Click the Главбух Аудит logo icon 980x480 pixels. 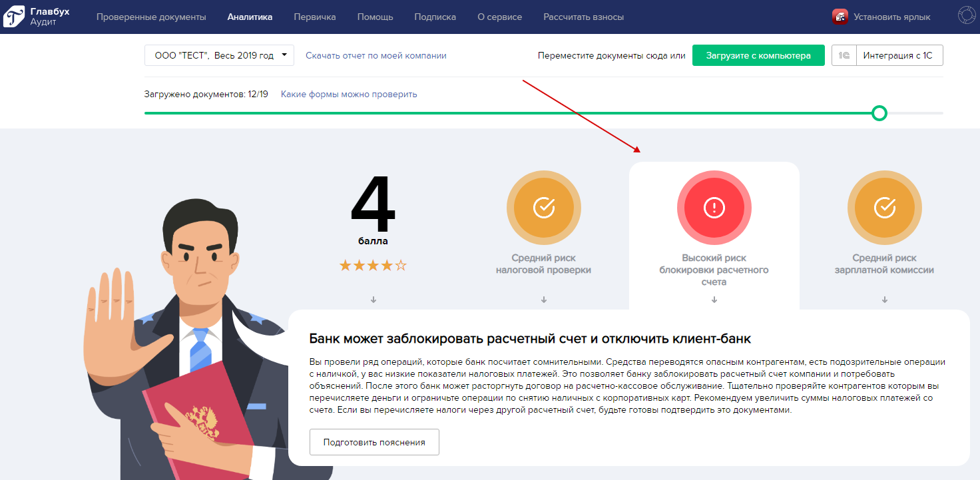[14, 17]
